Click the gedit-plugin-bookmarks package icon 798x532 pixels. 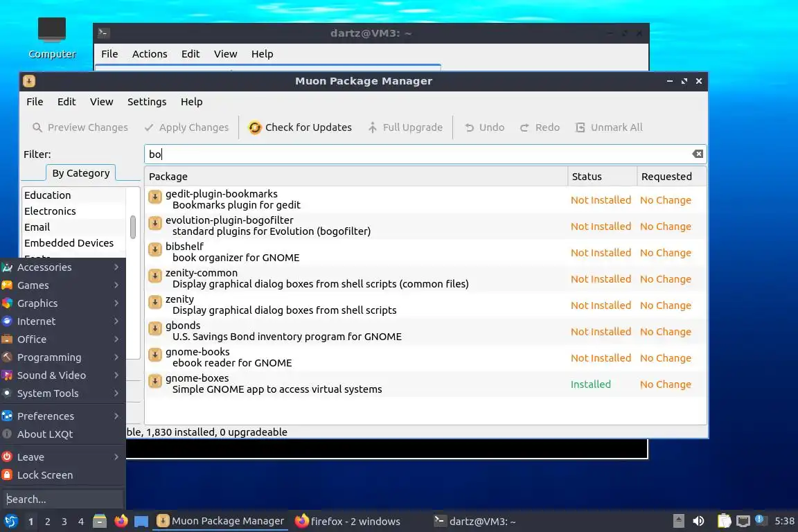(x=155, y=197)
